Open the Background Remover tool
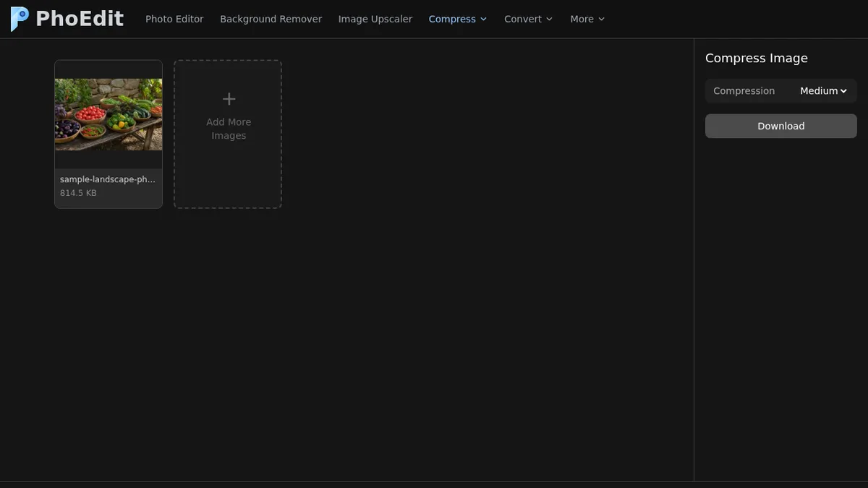 271,19
